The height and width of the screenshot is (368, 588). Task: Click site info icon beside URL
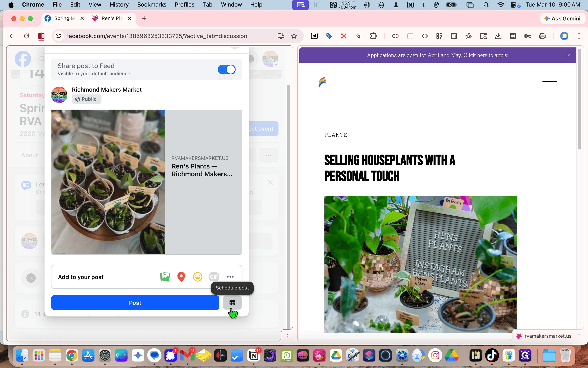(x=59, y=36)
